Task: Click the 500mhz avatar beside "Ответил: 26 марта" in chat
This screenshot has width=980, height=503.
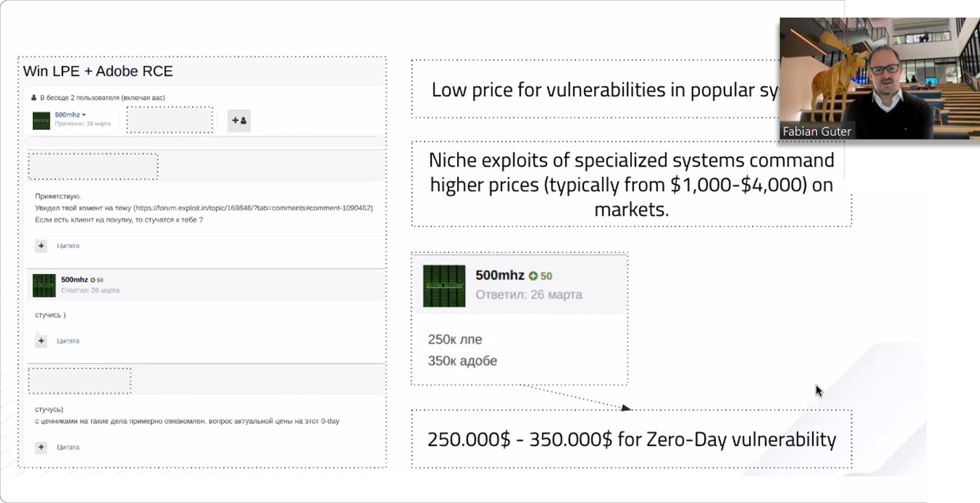Action: pyautogui.click(x=44, y=285)
